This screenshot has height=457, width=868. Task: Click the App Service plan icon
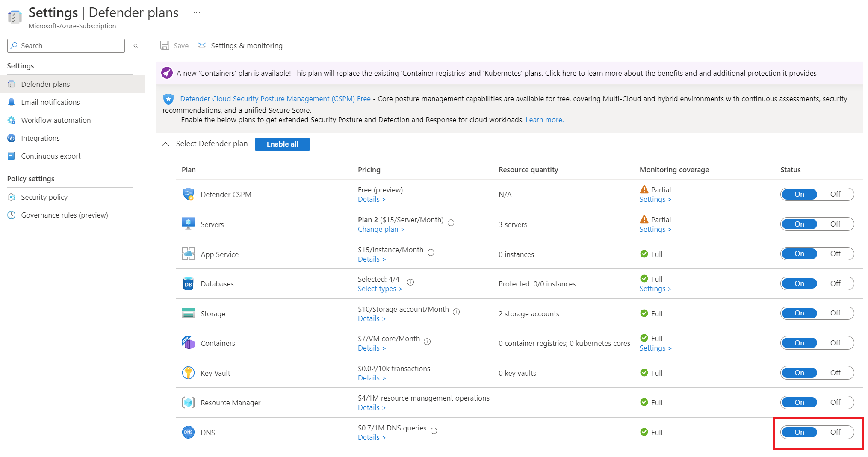click(x=188, y=254)
